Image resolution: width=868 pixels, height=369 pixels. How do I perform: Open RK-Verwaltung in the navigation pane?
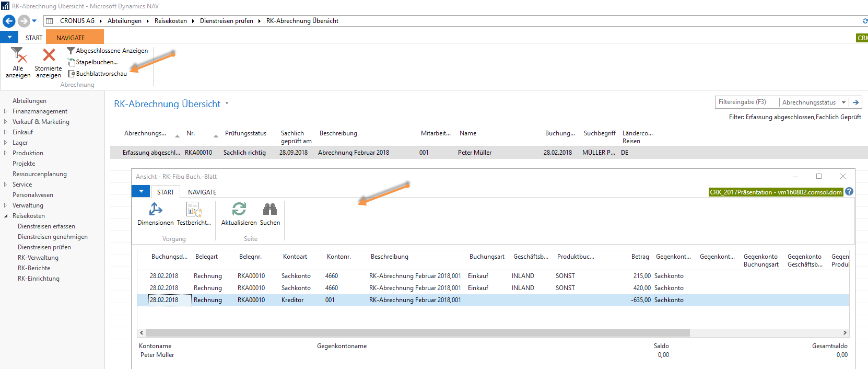coord(38,258)
